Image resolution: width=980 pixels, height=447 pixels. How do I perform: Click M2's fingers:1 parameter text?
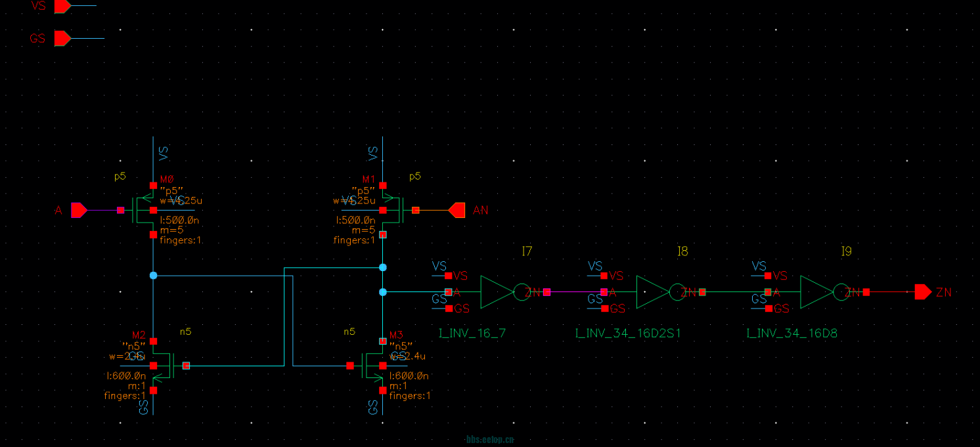tap(125, 396)
